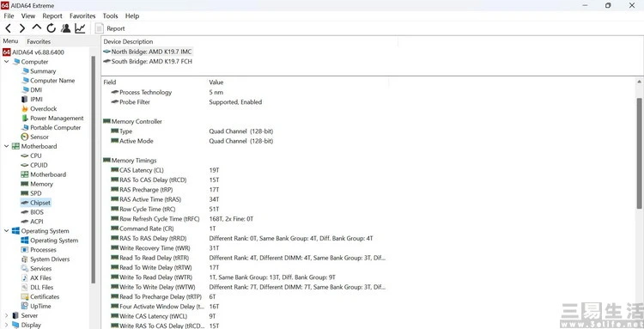This screenshot has width=644, height=329.
Task: Switch to the Favorites sidebar tab
Action: [x=39, y=41]
